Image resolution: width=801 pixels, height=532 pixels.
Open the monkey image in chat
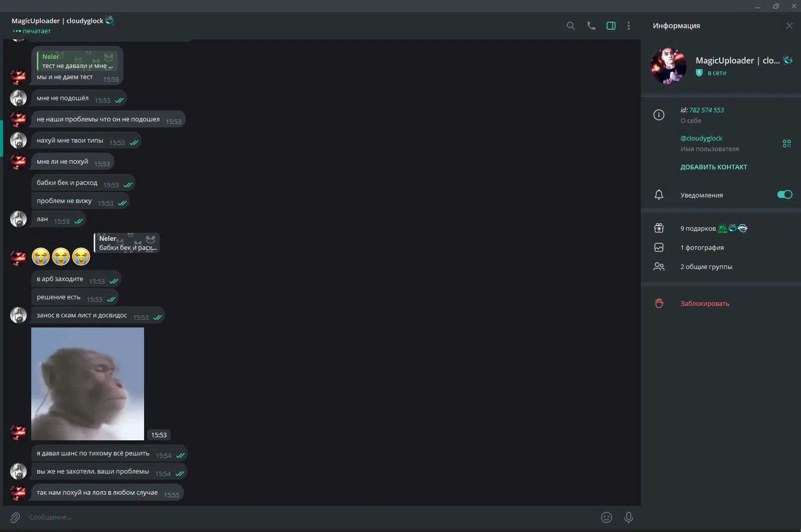click(x=88, y=384)
